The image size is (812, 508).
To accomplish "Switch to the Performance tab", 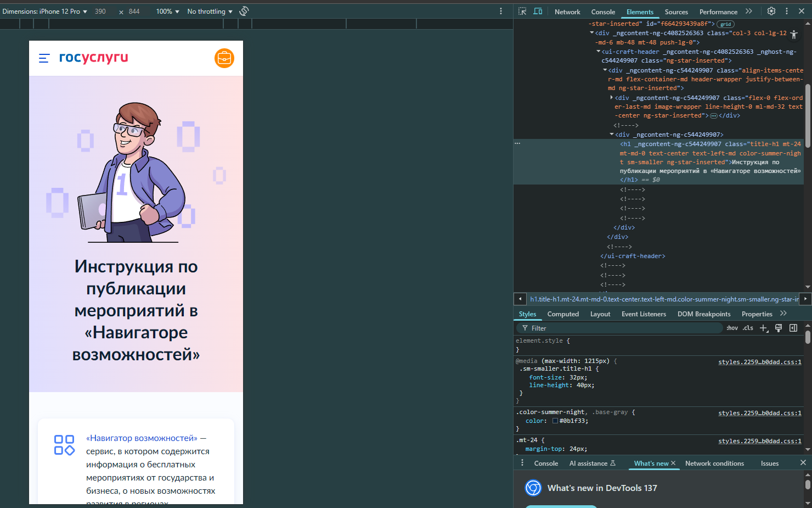I will [x=718, y=12].
